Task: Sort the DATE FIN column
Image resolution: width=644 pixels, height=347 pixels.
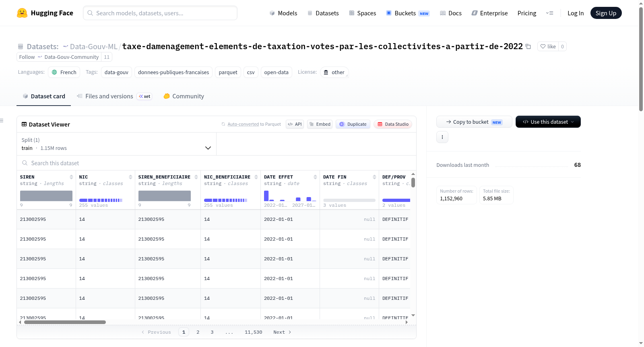Action: pyautogui.click(x=374, y=177)
